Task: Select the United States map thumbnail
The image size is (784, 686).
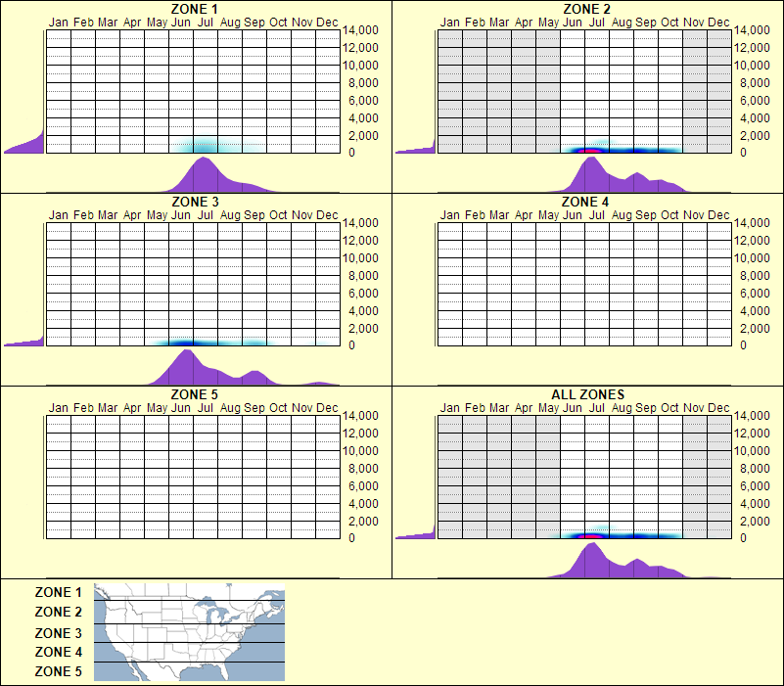Action: pos(187,632)
